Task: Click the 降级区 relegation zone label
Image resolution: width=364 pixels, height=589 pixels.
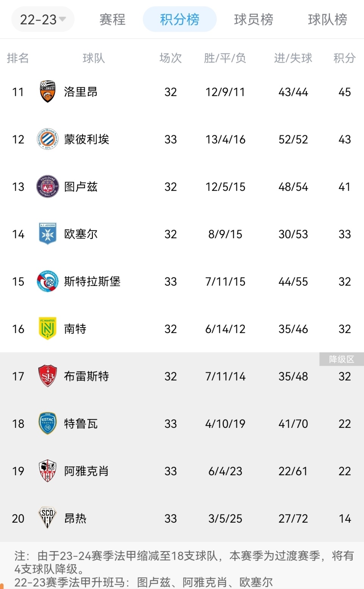Action: (x=341, y=359)
